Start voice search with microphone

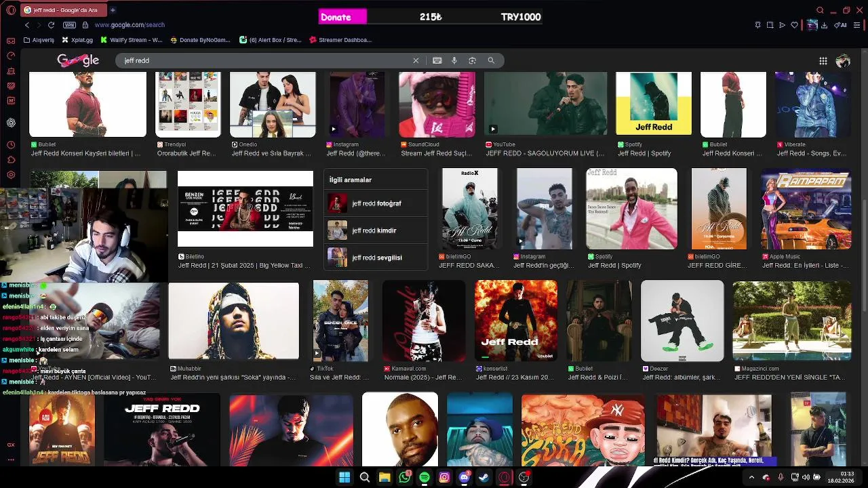click(454, 60)
